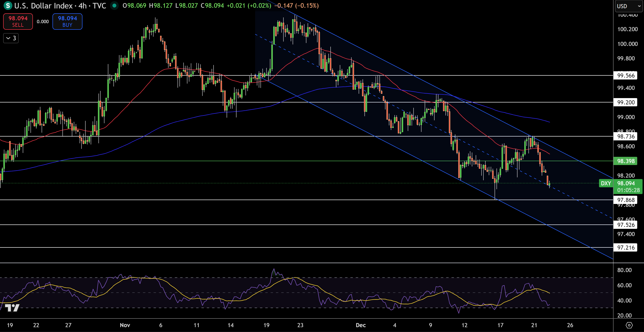This screenshot has width=644, height=332.
Task: Click the Dec label on the time axis
Action: [x=361, y=325]
